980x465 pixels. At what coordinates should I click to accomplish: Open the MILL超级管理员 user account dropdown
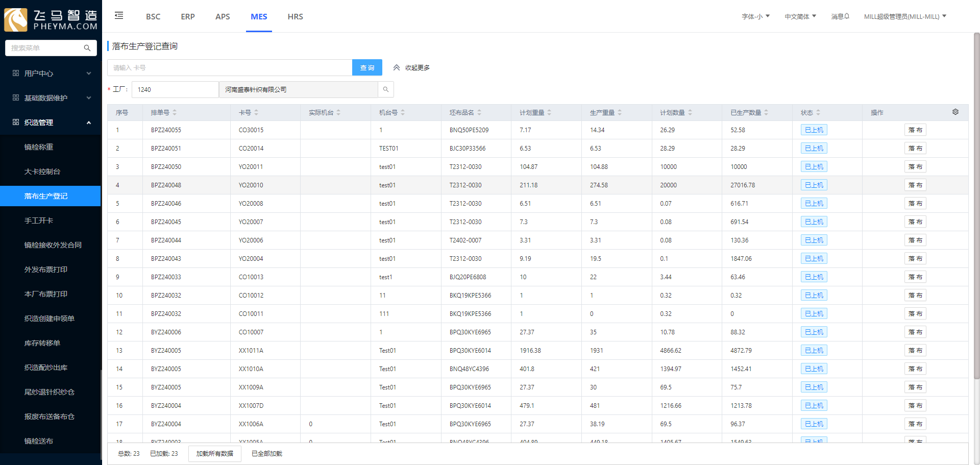click(904, 16)
